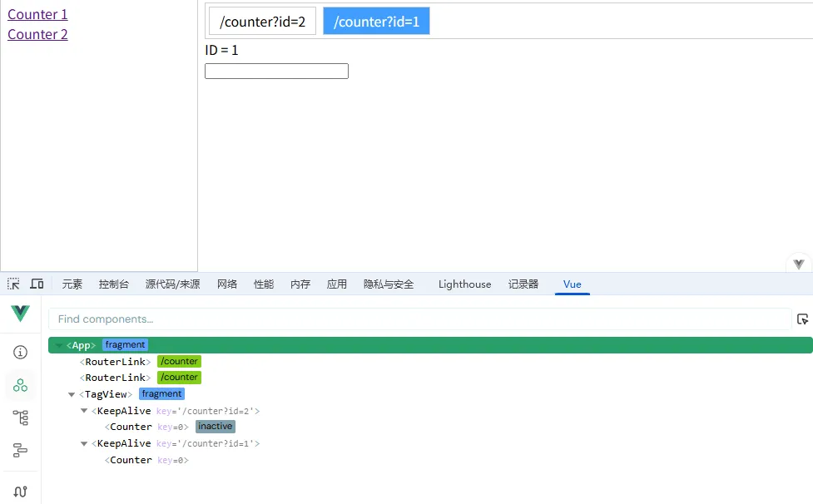The image size is (813, 504).
Task: Open the 元素 tab
Action: (72, 284)
